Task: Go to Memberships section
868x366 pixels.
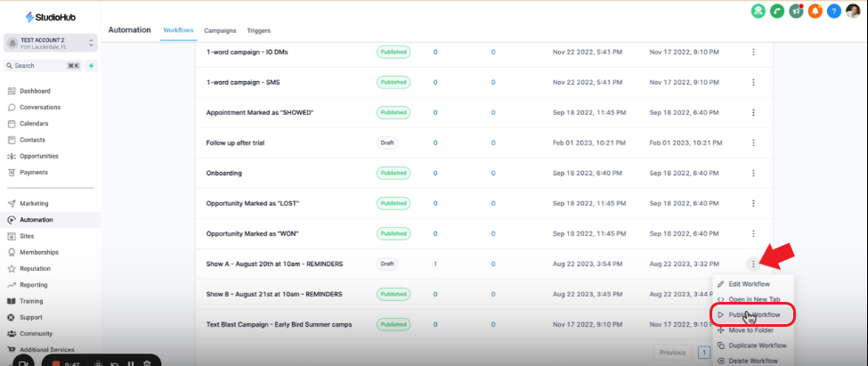Action: coord(39,252)
